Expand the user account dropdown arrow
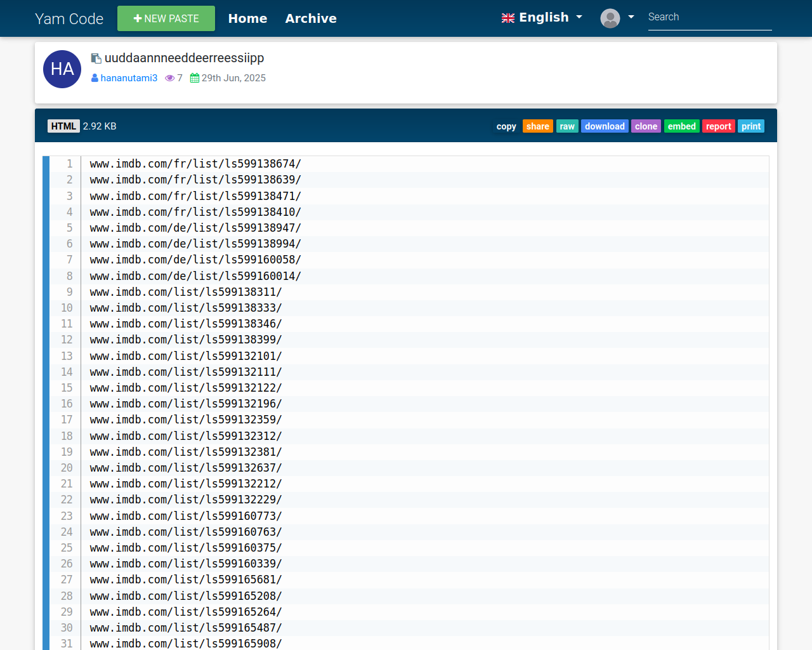The image size is (812, 650). [x=631, y=17]
